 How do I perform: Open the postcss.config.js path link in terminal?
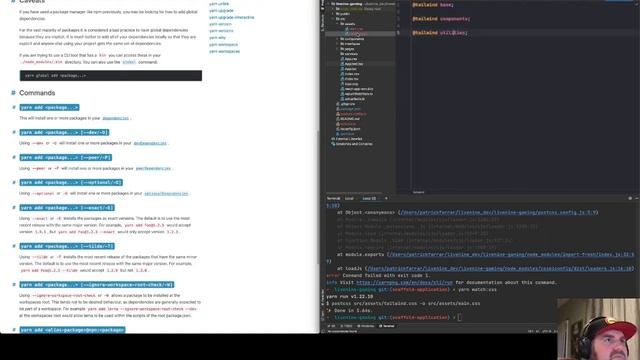498,213
